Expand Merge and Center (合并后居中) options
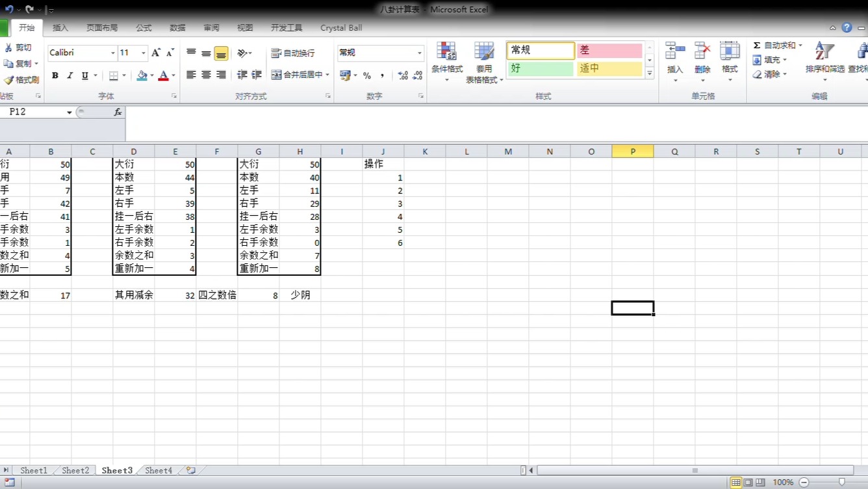Viewport: 868px width, 489px height. 327,75
